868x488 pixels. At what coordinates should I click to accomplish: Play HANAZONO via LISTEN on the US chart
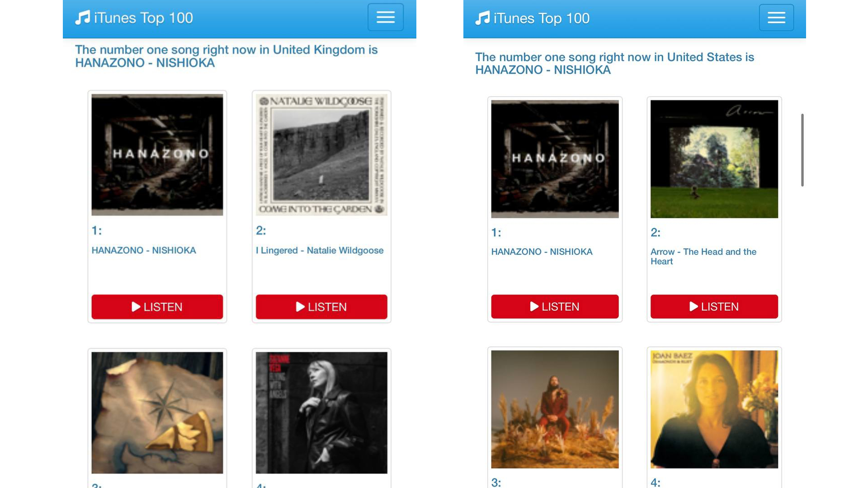pyautogui.click(x=555, y=306)
